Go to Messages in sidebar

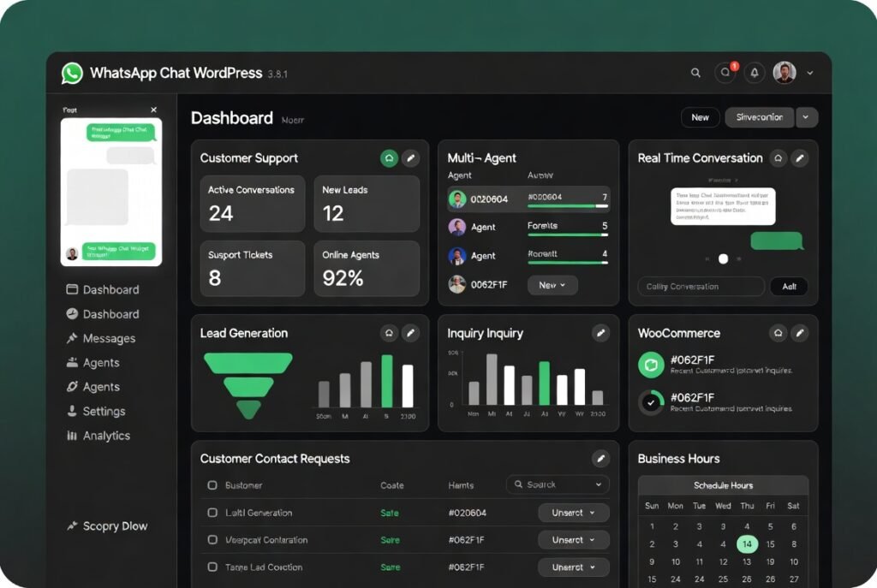(x=101, y=338)
